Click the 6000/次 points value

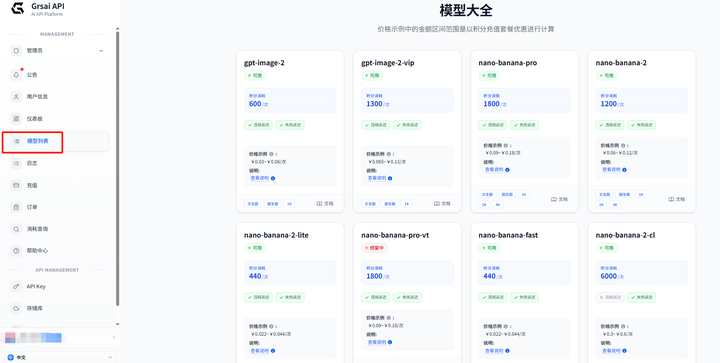pyautogui.click(x=612, y=277)
